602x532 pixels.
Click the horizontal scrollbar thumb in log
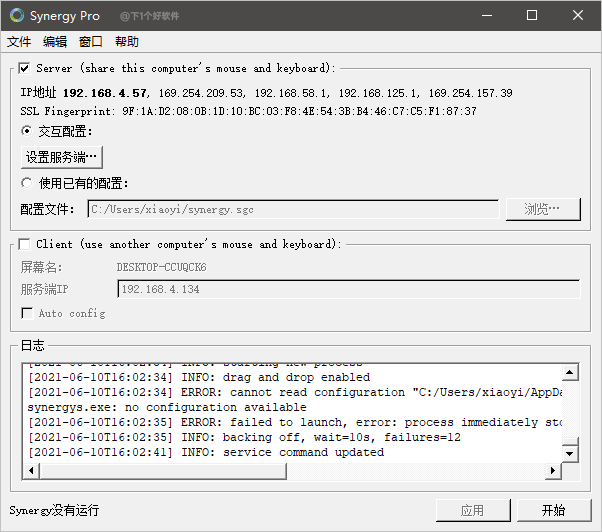pyautogui.click(x=163, y=471)
